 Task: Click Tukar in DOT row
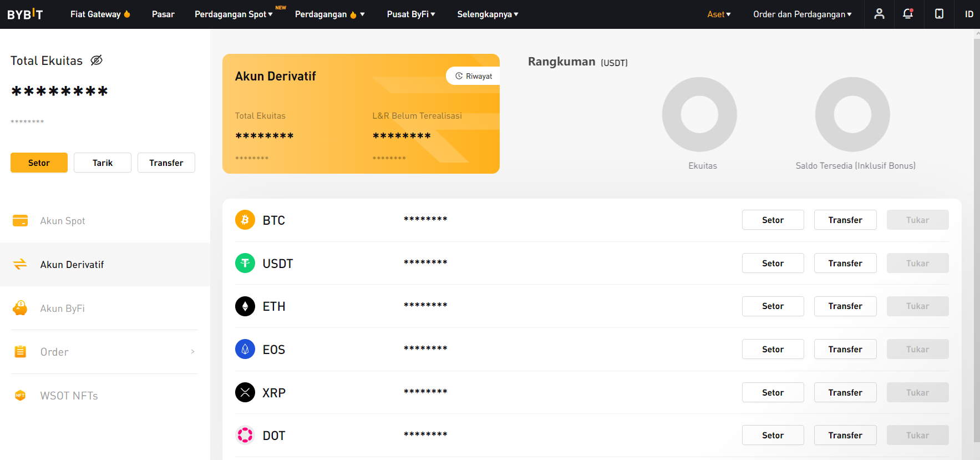pyautogui.click(x=917, y=435)
